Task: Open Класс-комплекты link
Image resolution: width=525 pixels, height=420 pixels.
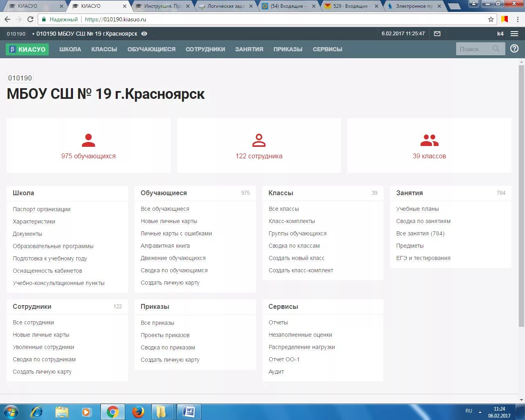Action: point(292,221)
